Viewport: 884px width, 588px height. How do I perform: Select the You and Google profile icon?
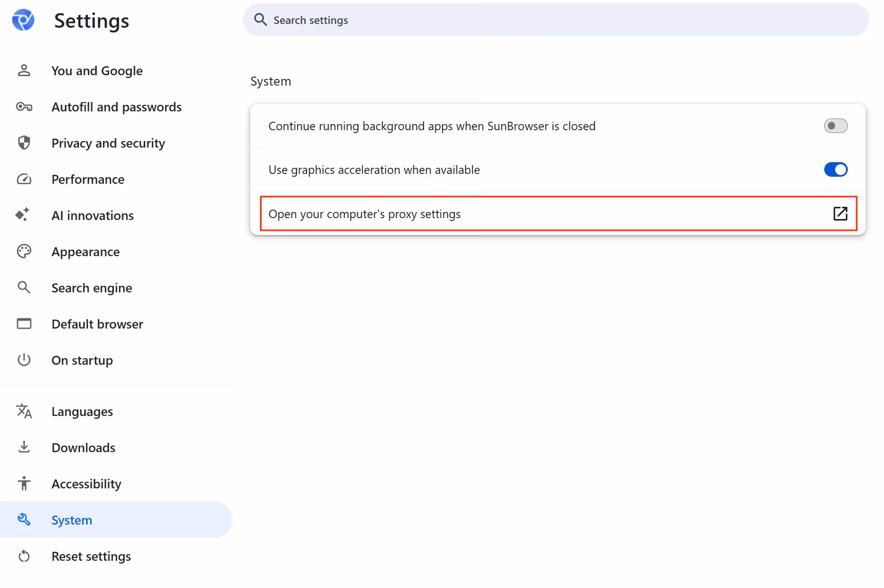(x=24, y=71)
